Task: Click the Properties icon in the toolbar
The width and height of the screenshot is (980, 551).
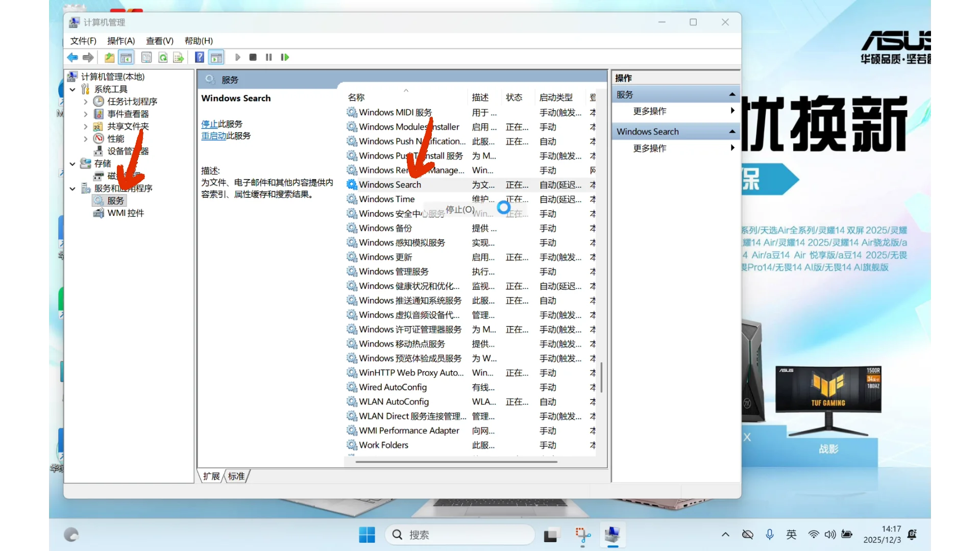Action: [x=146, y=57]
